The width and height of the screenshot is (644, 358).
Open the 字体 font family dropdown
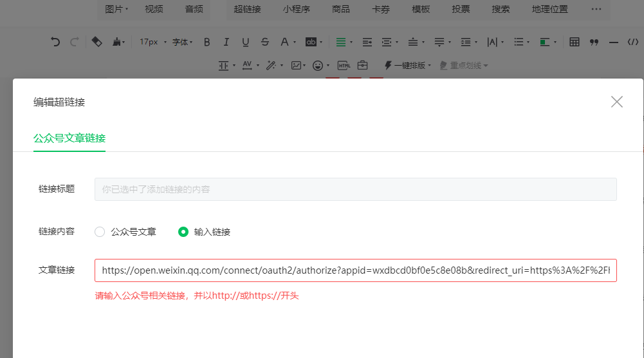coord(182,42)
